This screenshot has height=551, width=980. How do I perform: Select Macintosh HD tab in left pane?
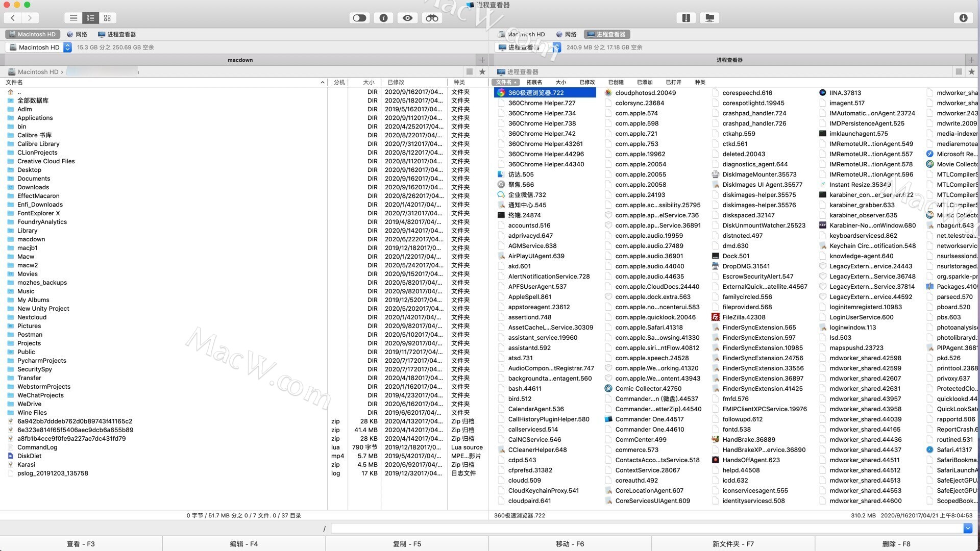tap(32, 34)
